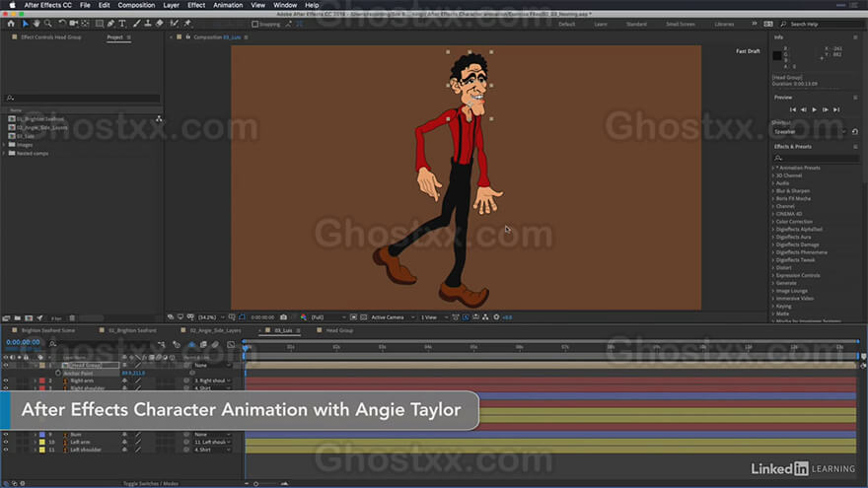Select the Pan Behind anchor point tool
Screen dimensions: 868x488
point(85,24)
